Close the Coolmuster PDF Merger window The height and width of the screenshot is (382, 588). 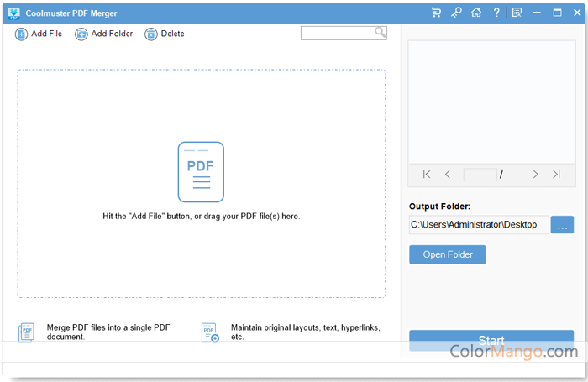(x=577, y=13)
